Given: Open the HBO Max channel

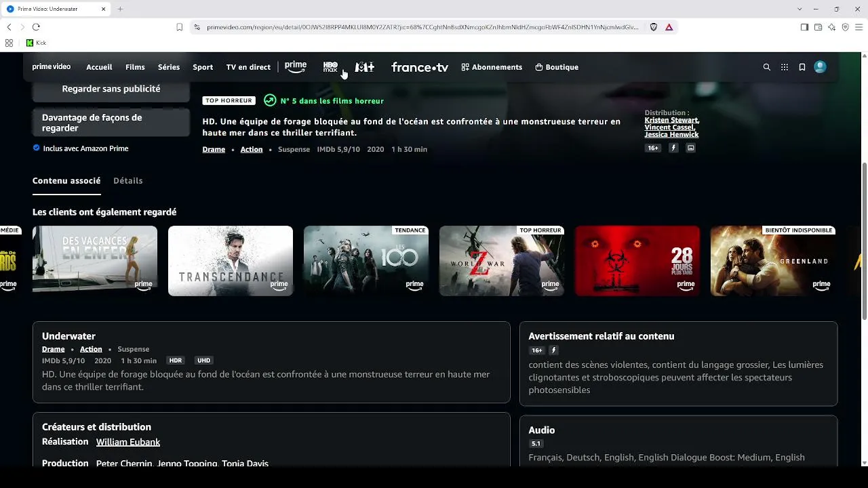Looking at the screenshot, I should tap(330, 67).
